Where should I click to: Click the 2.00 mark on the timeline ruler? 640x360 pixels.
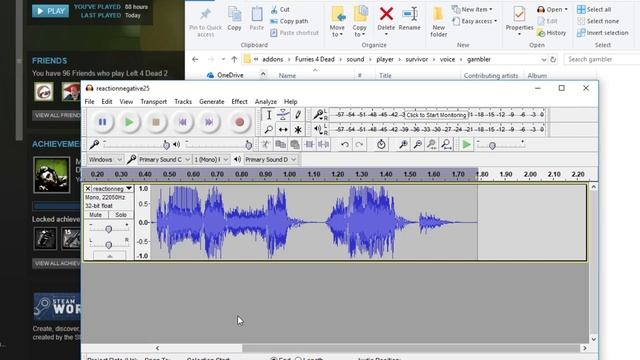tap(530, 174)
